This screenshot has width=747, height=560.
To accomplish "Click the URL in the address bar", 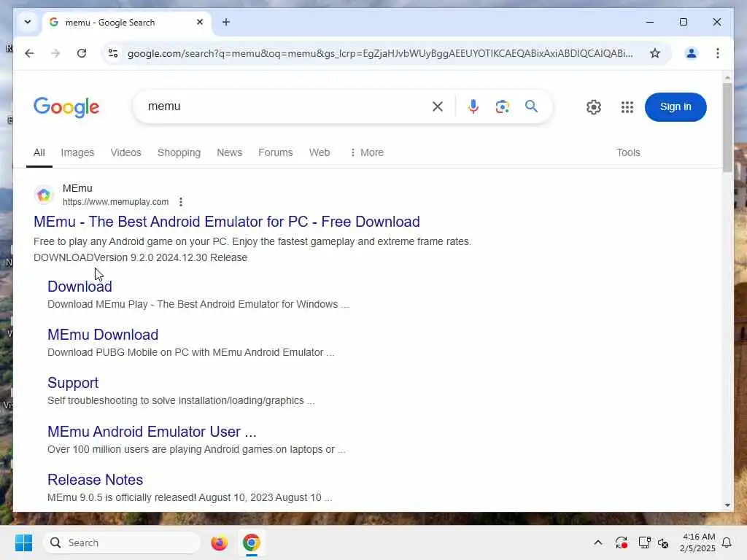I will 379,53.
